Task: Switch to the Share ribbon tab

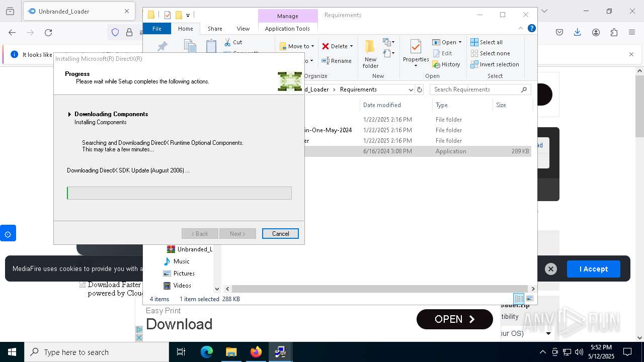Action: tap(215, 29)
